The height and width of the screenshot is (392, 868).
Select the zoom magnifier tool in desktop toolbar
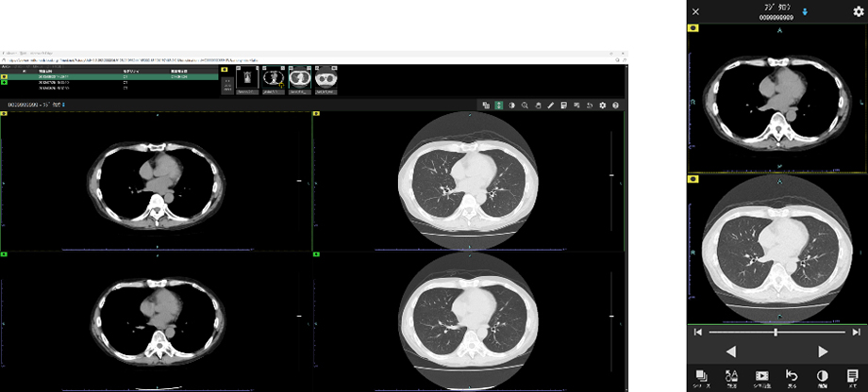point(525,106)
